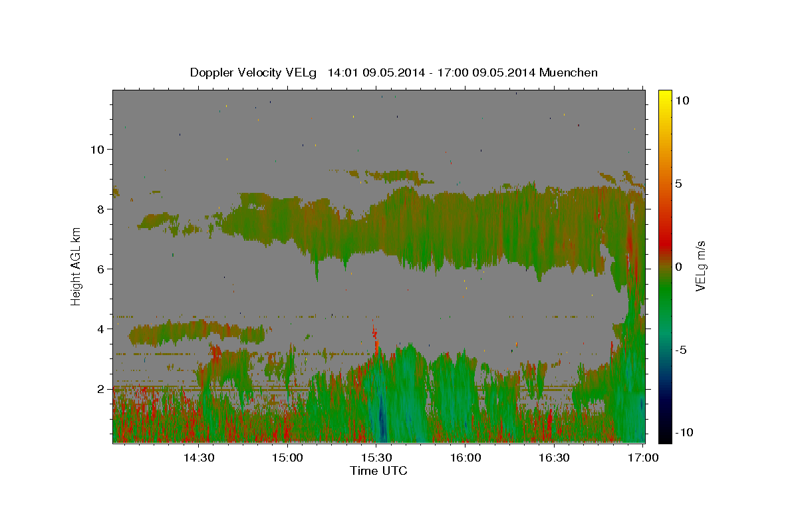Click the 'Muenchen' location in the title

point(569,72)
